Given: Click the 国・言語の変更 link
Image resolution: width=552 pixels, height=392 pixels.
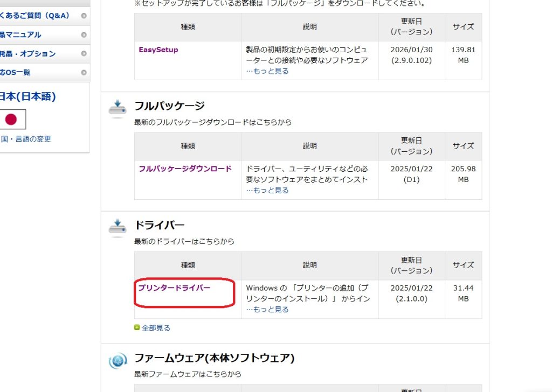Looking at the screenshot, I should (x=26, y=139).
